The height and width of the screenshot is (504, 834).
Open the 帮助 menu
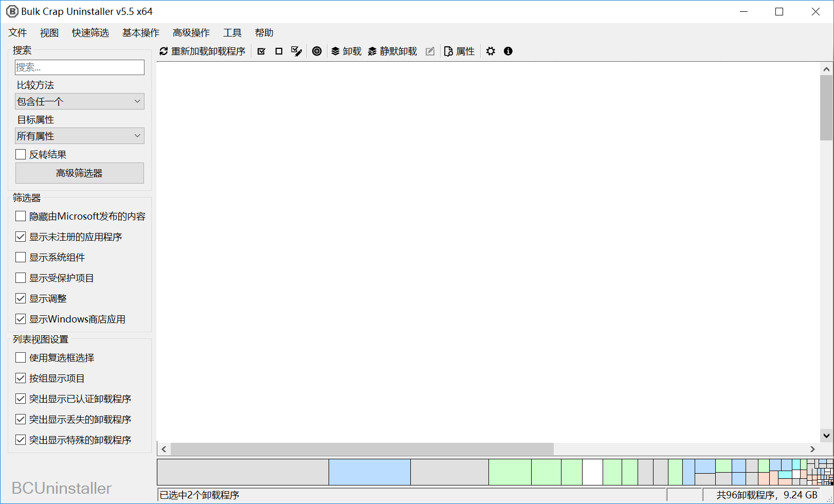coord(264,32)
